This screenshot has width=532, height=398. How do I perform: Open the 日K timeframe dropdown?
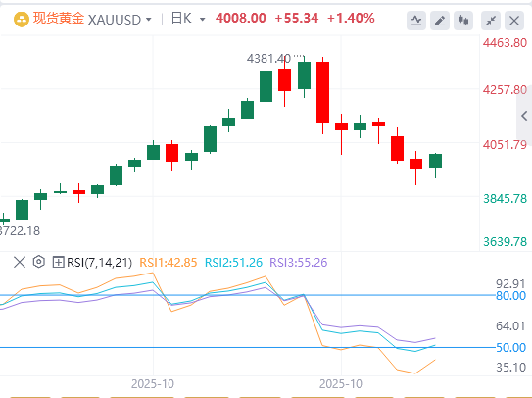[188, 19]
